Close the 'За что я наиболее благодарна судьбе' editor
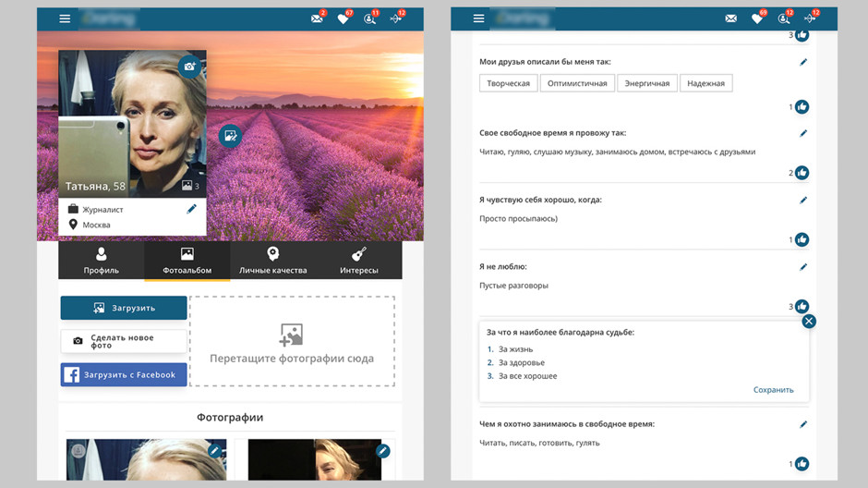Screen dimensions: 868x488 tap(809, 321)
